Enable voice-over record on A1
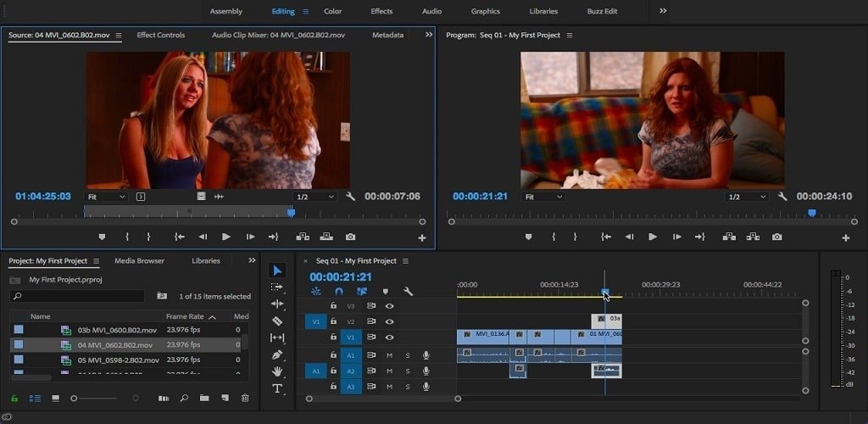 point(426,355)
